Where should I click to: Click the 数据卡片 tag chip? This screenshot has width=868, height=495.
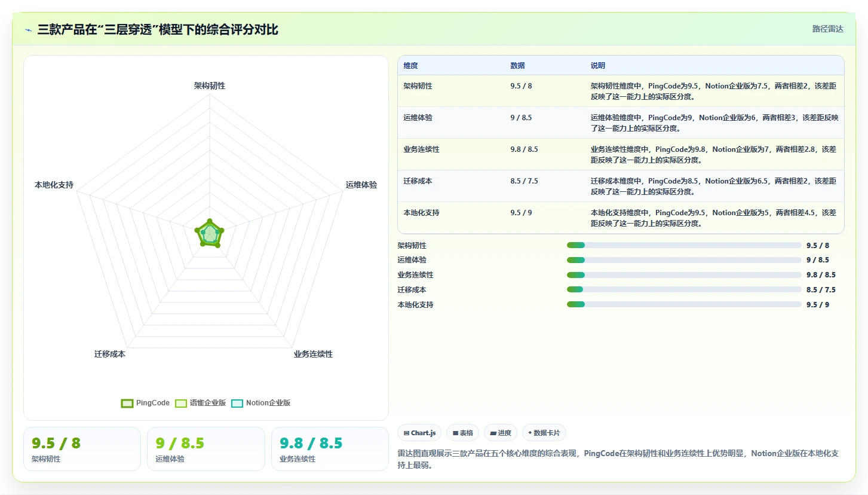[544, 433]
